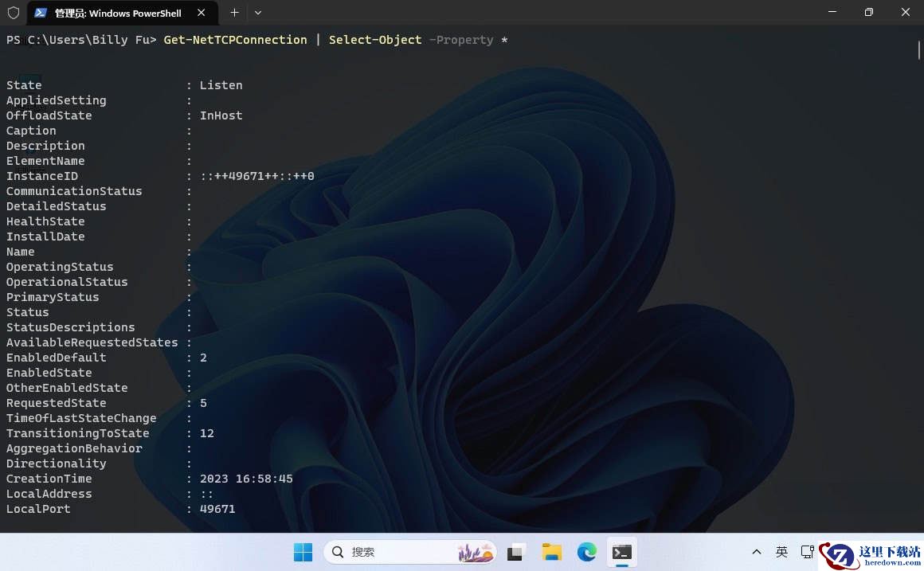Maximize or restore the terminal window
Image resolution: width=924 pixels, height=571 pixels.
(x=868, y=13)
